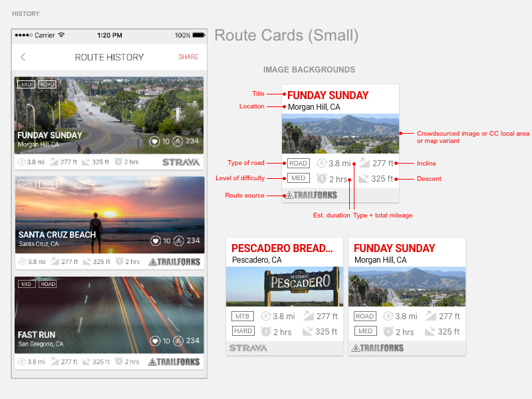
Task: Tap the battery icon in phone status bar
Action: [199, 35]
